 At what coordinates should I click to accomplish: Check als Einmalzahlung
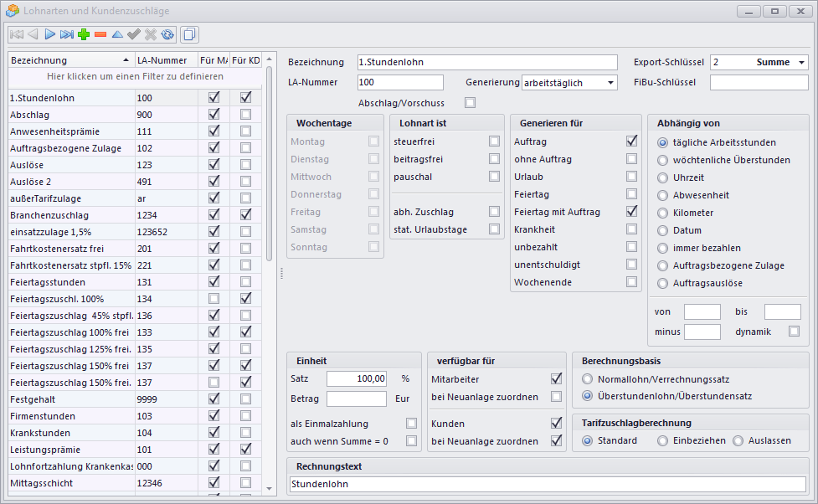[x=411, y=423]
